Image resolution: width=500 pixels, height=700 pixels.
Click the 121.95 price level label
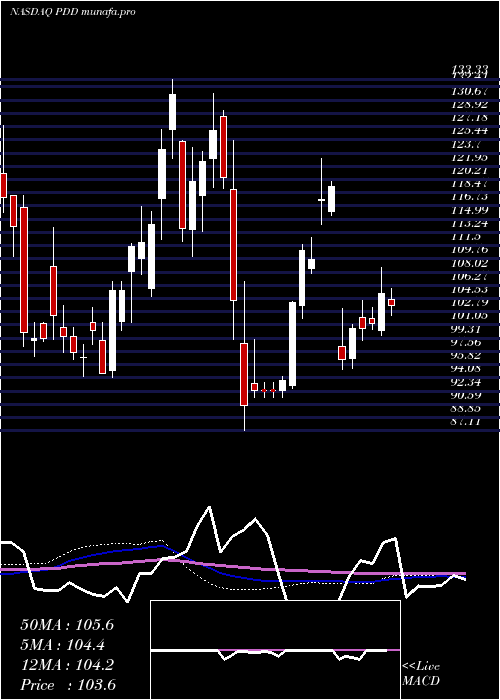coord(470,157)
